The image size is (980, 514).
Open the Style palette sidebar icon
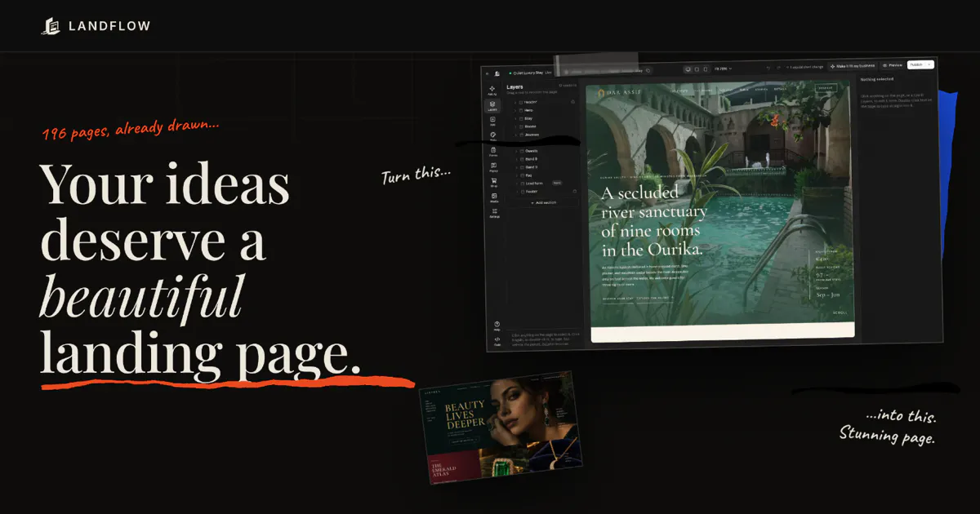coord(493,136)
